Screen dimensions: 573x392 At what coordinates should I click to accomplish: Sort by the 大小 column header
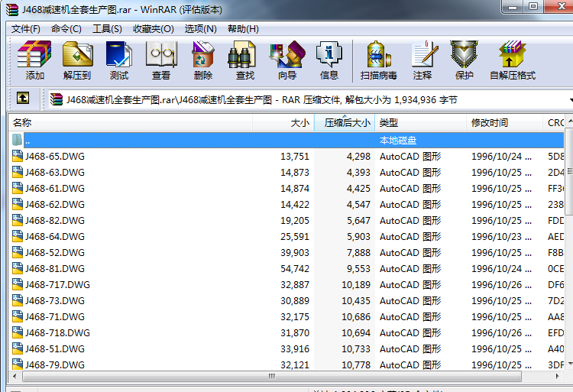(283, 123)
